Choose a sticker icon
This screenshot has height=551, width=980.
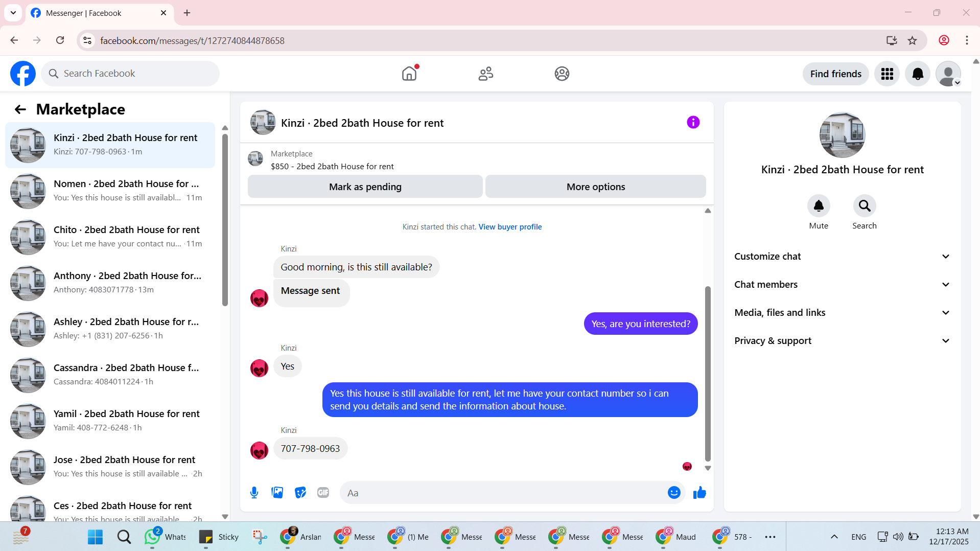(300, 493)
